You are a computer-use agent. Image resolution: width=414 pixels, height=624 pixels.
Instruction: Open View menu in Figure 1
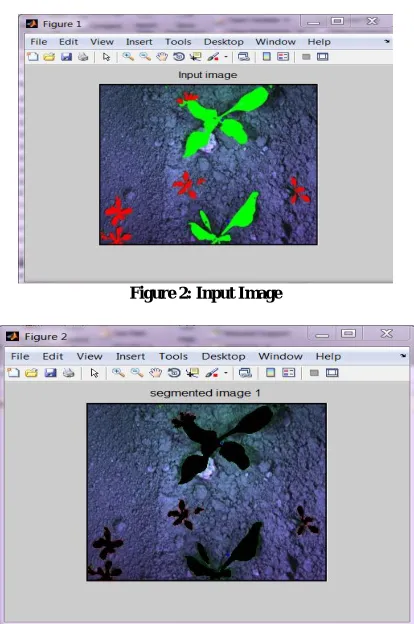[x=102, y=42]
